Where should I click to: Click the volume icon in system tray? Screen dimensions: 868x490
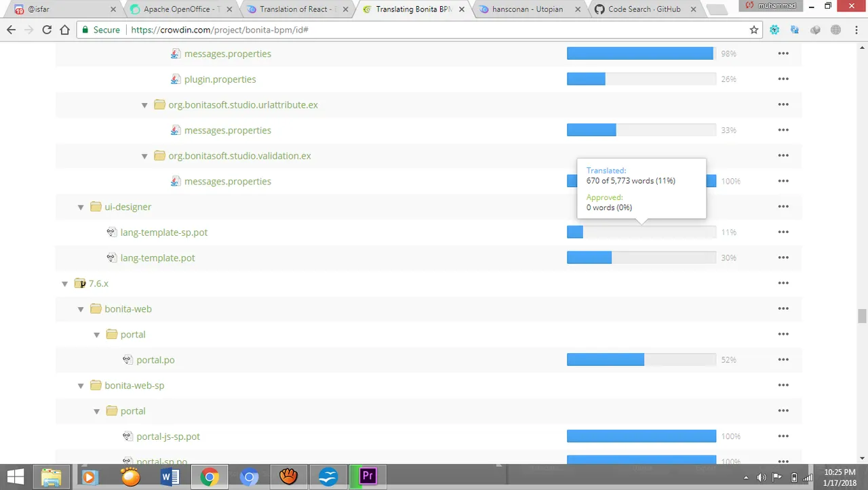click(762, 477)
